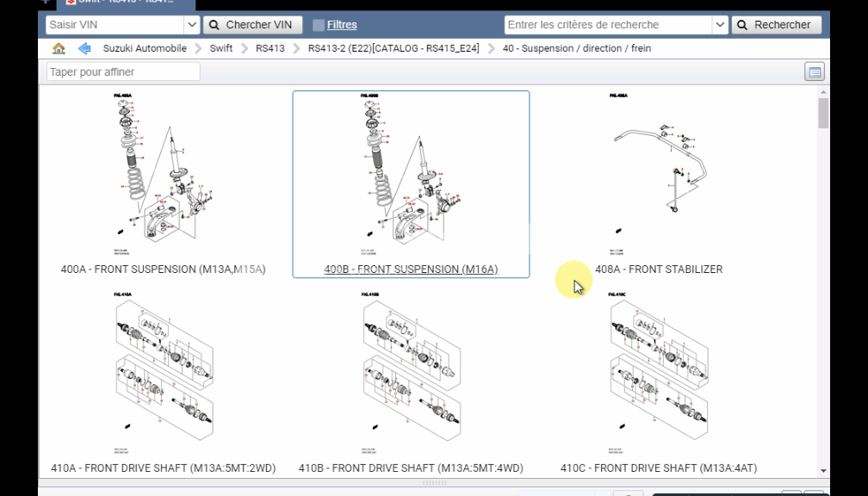Image resolution: width=868 pixels, height=496 pixels.
Task: Open 410B front drive shaft diagram thumbnail
Action: 411,374
